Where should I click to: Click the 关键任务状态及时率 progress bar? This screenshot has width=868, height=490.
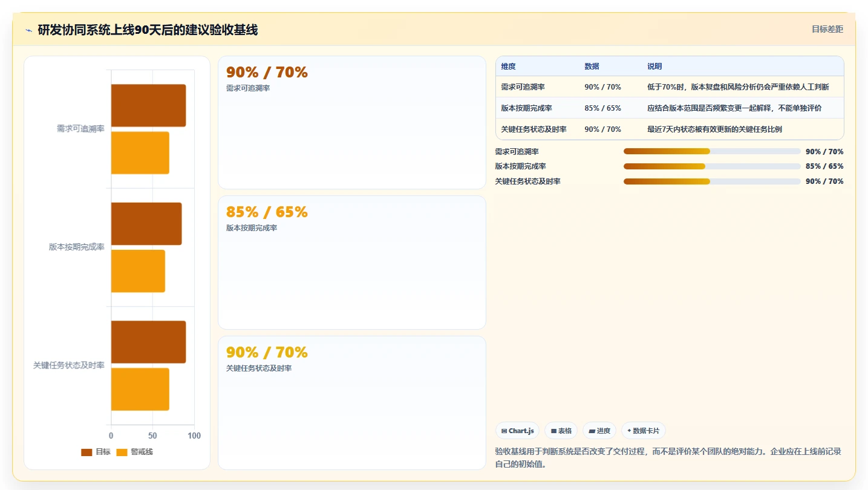(x=712, y=181)
